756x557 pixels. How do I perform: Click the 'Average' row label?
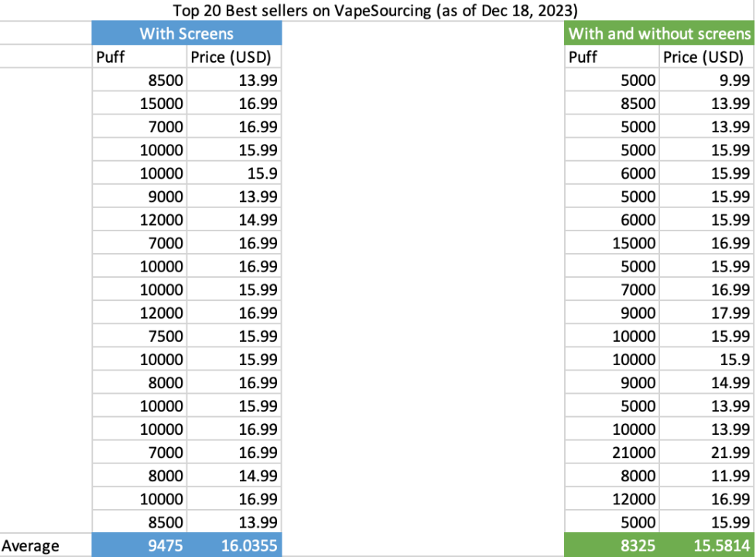click(x=30, y=545)
